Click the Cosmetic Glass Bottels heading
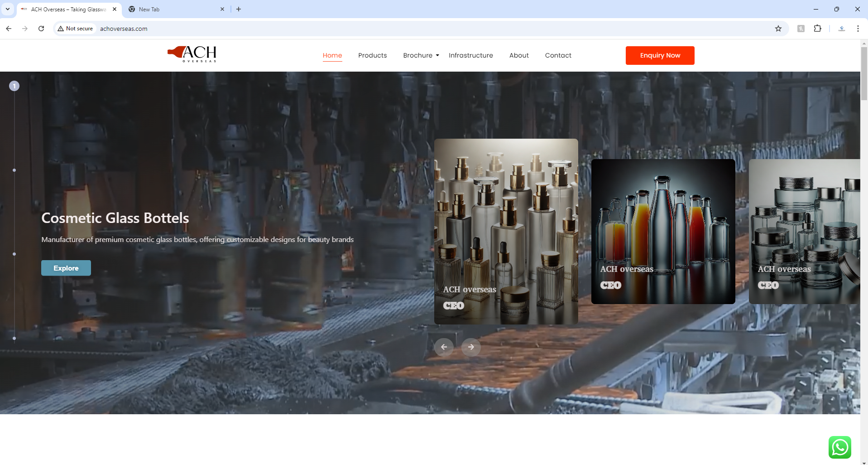This screenshot has width=868, height=465. click(x=115, y=218)
